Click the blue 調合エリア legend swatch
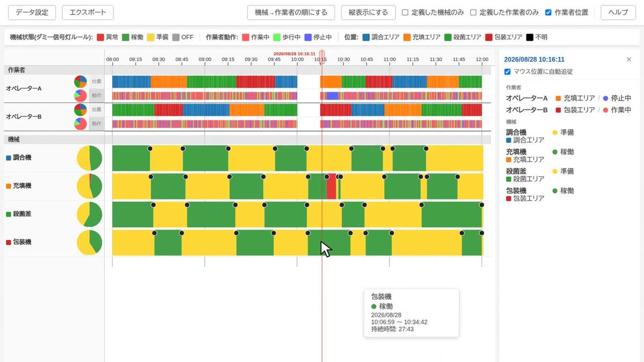The height and width of the screenshot is (362, 644). click(366, 38)
